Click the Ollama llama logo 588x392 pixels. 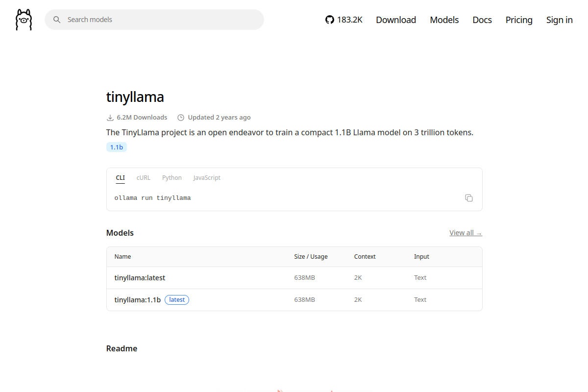point(24,20)
